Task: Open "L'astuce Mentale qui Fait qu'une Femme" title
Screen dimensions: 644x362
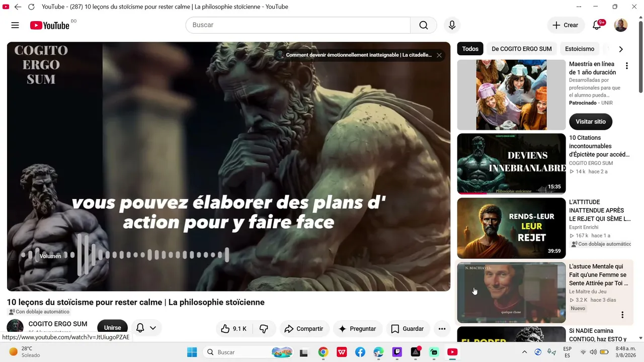Action: click(x=599, y=275)
